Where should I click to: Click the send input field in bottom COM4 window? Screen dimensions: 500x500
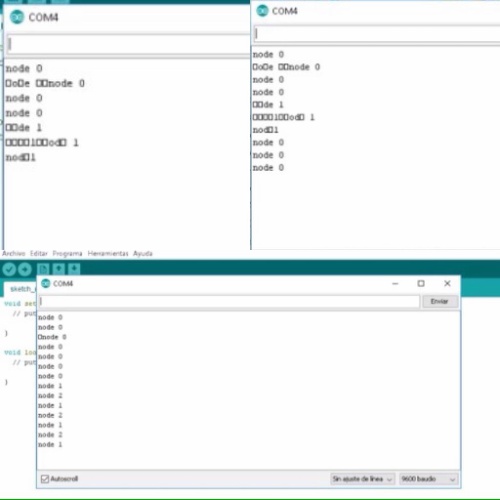point(229,301)
